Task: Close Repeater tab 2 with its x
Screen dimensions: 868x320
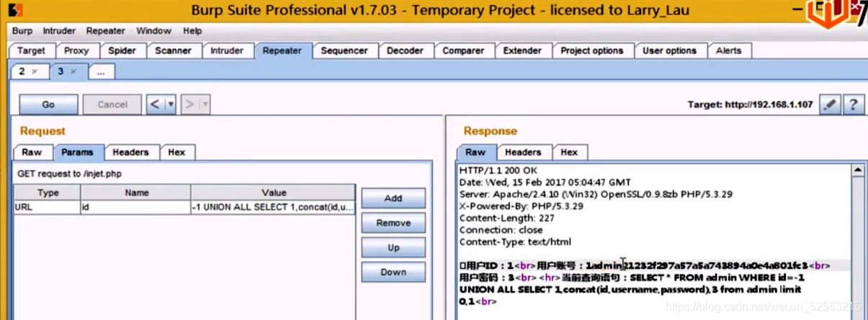Action: [x=35, y=71]
